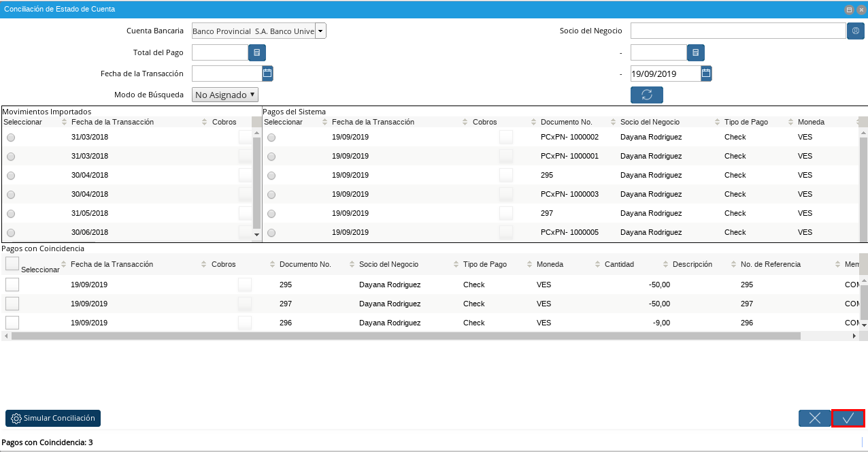Open the calendar picker for Fecha de la Transacción

pyautogui.click(x=267, y=74)
